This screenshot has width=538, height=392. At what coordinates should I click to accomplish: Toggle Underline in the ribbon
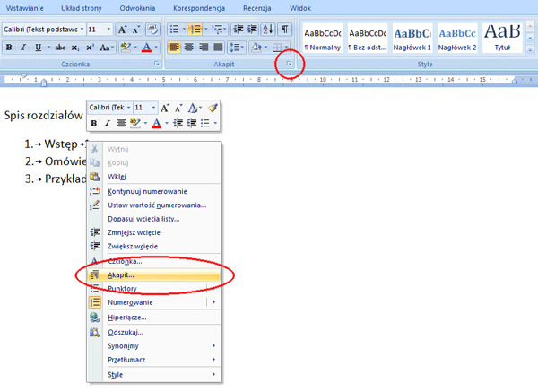click(x=38, y=47)
